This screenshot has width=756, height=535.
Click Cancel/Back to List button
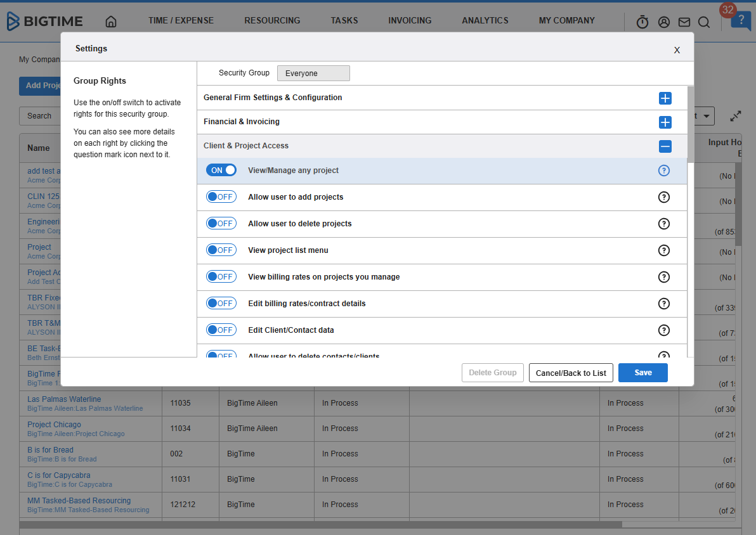coord(571,373)
